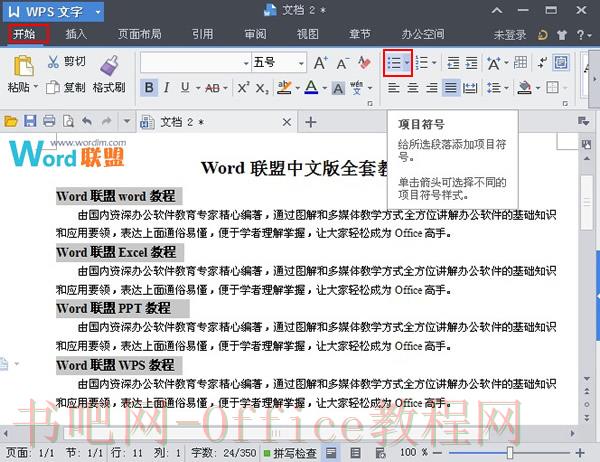600x462 pixels.
Task: Switch to outline view in status bar
Action: tap(355, 453)
